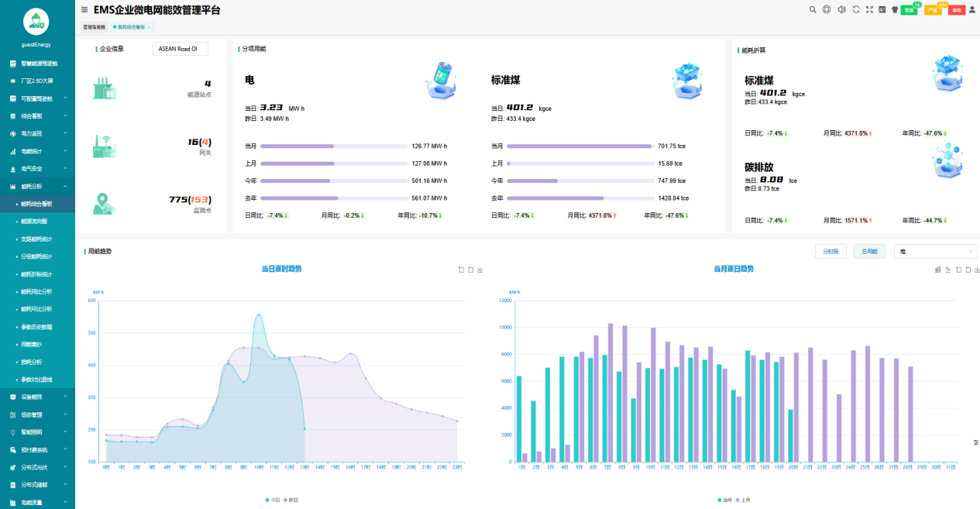The image size is (980, 509).
Task: Click the speaker sound icon in header
Action: click(x=841, y=10)
